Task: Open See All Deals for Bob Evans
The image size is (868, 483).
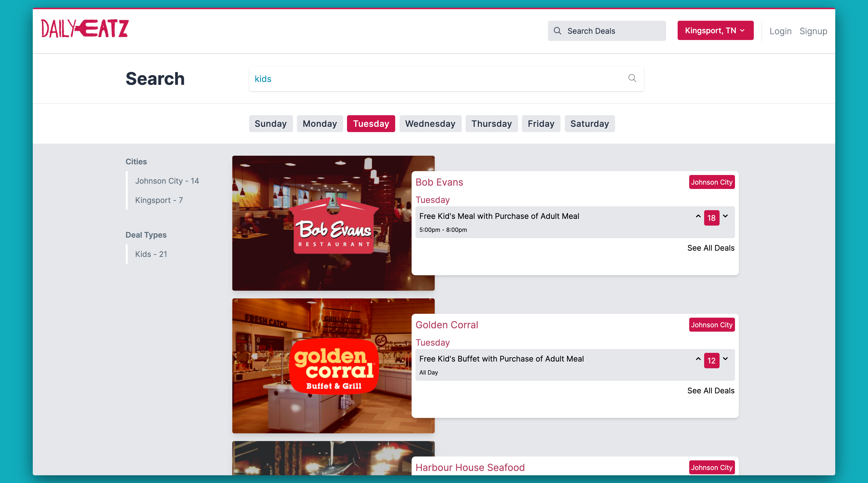Action: tap(710, 248)
